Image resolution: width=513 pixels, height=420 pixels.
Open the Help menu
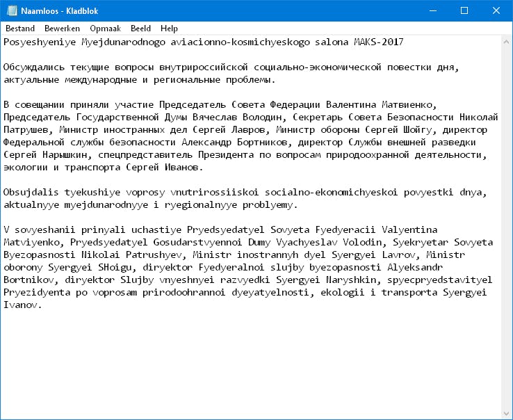(169, 29)
